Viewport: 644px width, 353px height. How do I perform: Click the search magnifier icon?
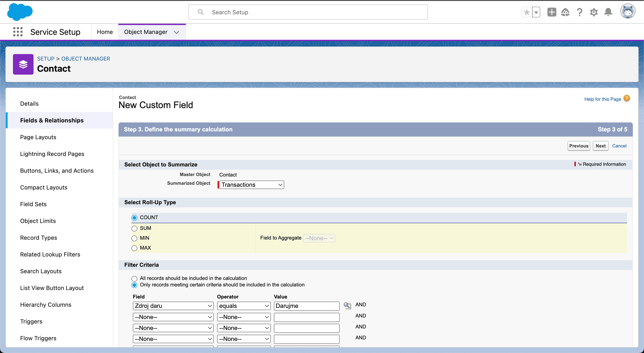pos(201,12)
